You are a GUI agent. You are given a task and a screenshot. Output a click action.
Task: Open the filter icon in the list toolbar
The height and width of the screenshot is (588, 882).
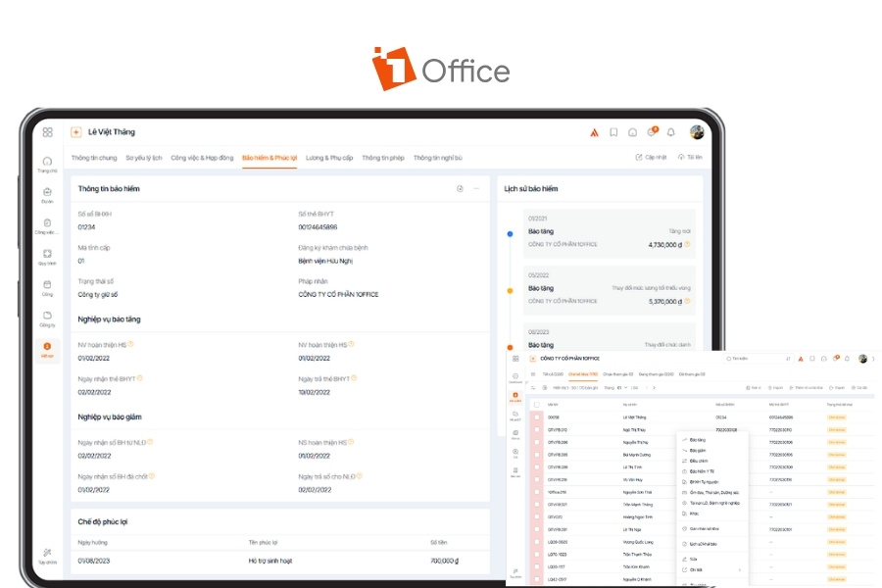[x=533, y=388]
